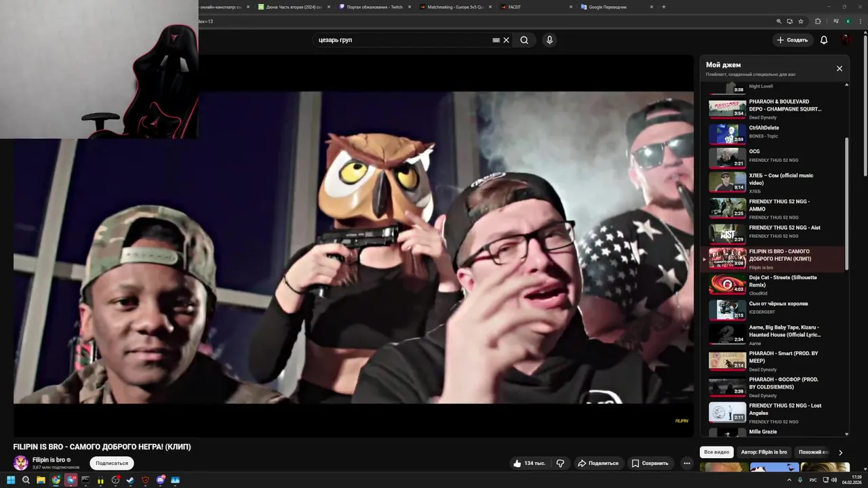Start voice search with the microphone icon
Viewport: 868px width, 488px height.
tap(549, 40)
